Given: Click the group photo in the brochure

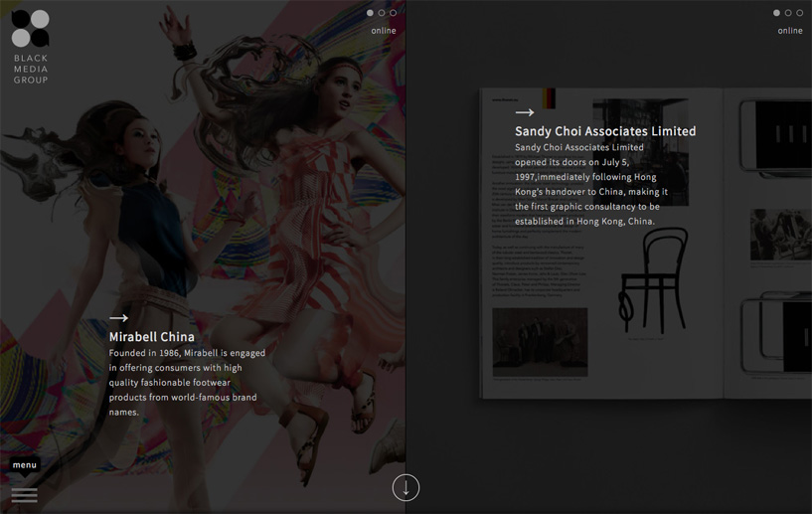Looking at the screenshot, I should pyautogui.click(x=540, y=342).
